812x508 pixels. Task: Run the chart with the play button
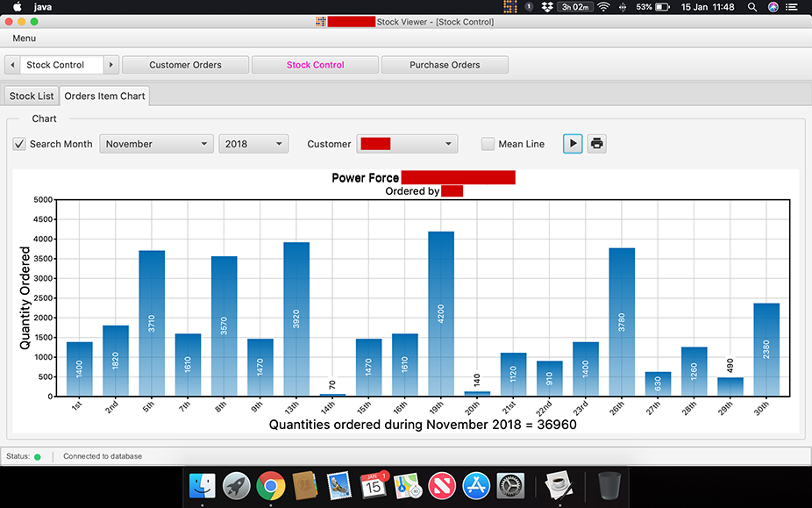pyautogui.click(x=573, y=144)
